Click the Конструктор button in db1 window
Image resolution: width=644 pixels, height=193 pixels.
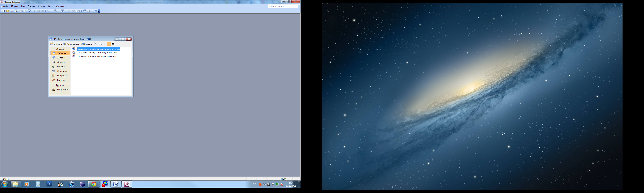[x=72, y=44]
